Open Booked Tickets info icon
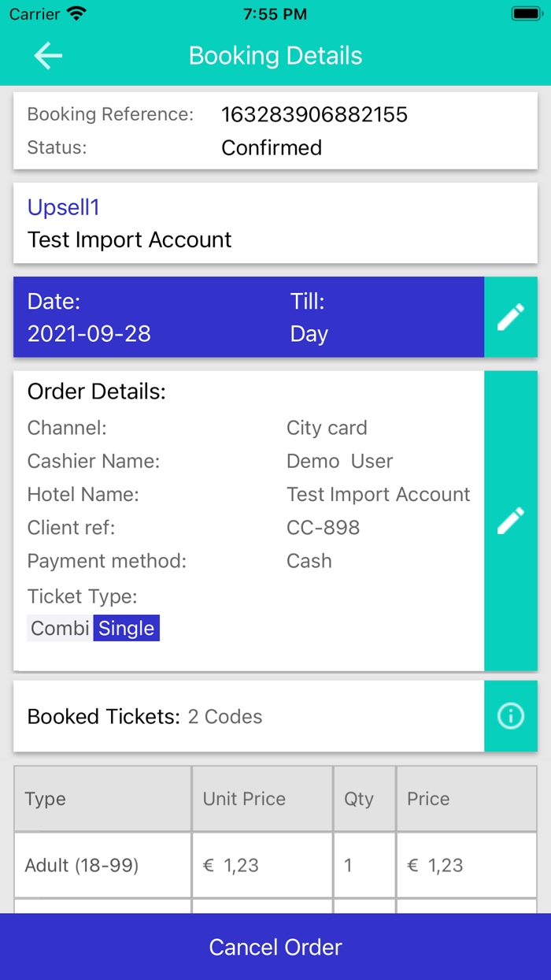Image resolution: width=551 pixels, height=980 pixels. pyautogui.click(x=511, y=716)
